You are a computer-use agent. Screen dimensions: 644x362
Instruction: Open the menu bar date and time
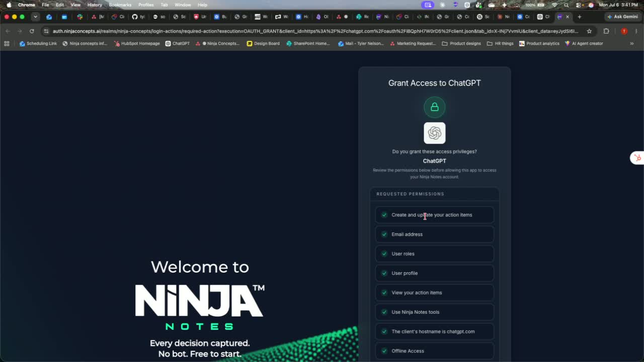[x=619, y=5]
